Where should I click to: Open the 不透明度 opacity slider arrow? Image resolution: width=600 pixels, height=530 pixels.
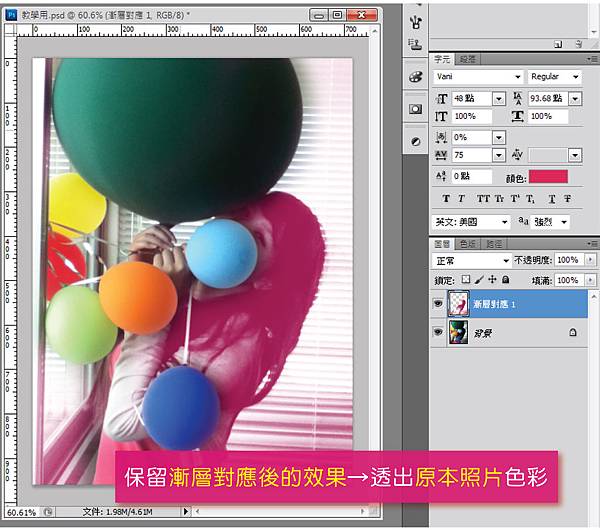[590, 260]
